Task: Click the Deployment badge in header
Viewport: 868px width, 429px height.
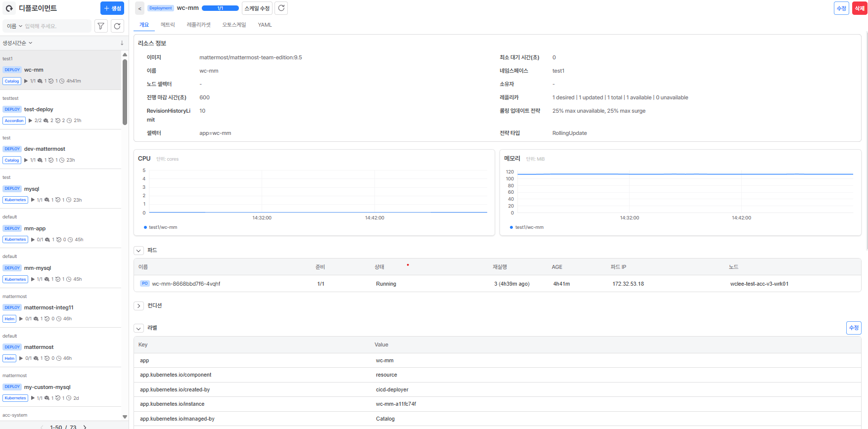Action: (x=161, y=8)
